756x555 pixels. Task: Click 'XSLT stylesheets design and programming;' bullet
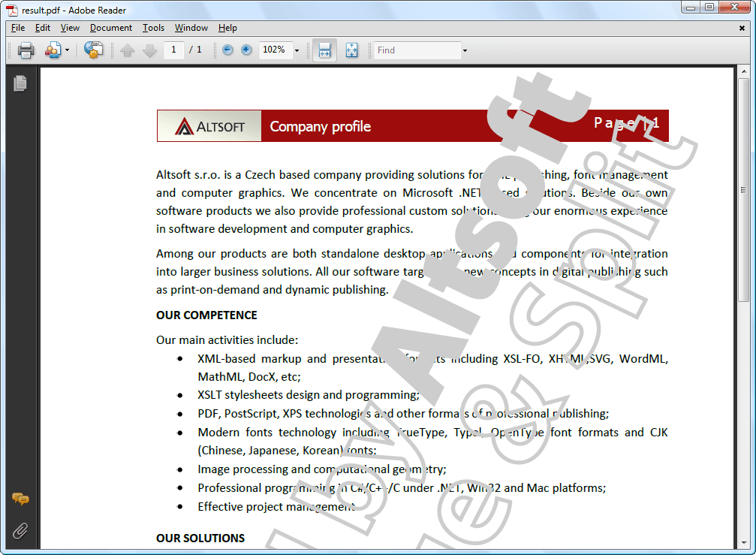(309, 395)
